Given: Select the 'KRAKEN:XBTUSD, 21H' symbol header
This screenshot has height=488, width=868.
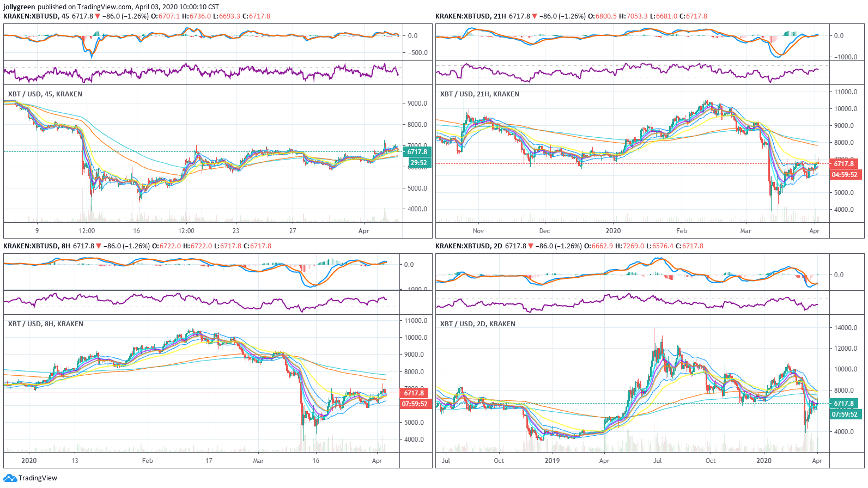Looking at the screenshot, I should [x=470, y=16].
